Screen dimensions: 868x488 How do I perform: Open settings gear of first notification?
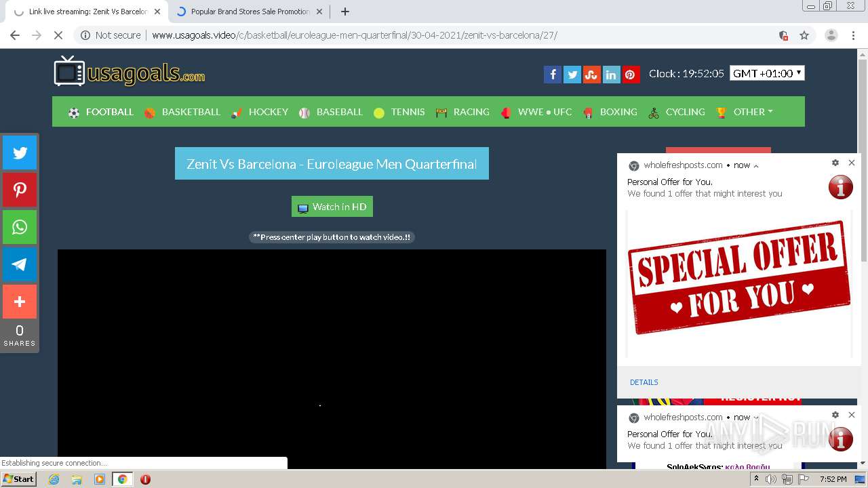(x=835, y=163)
